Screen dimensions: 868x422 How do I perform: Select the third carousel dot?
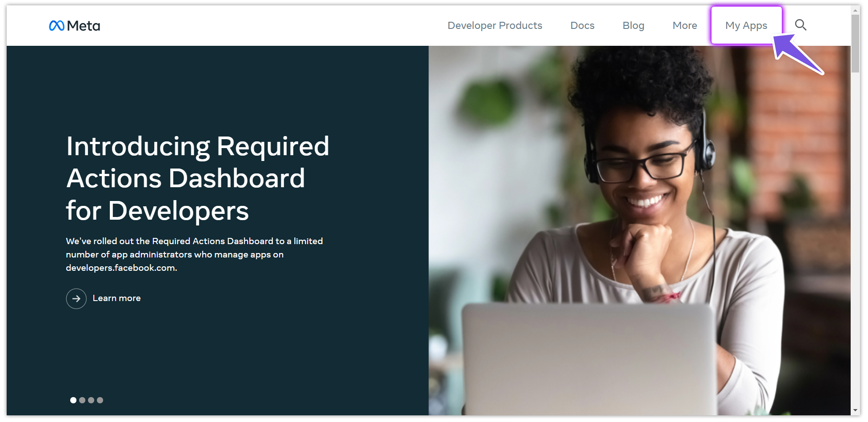click(x=91, y=400)
